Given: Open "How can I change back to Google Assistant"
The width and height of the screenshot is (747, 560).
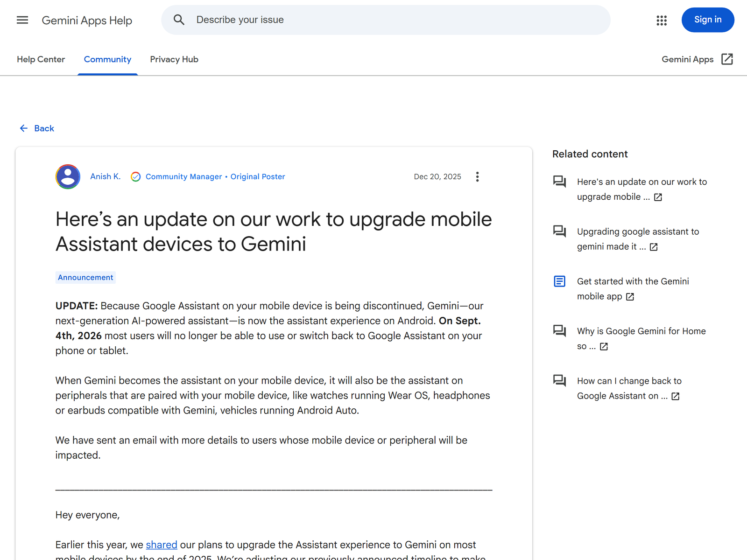Looking at the screenshot, I should coord(629,388).
